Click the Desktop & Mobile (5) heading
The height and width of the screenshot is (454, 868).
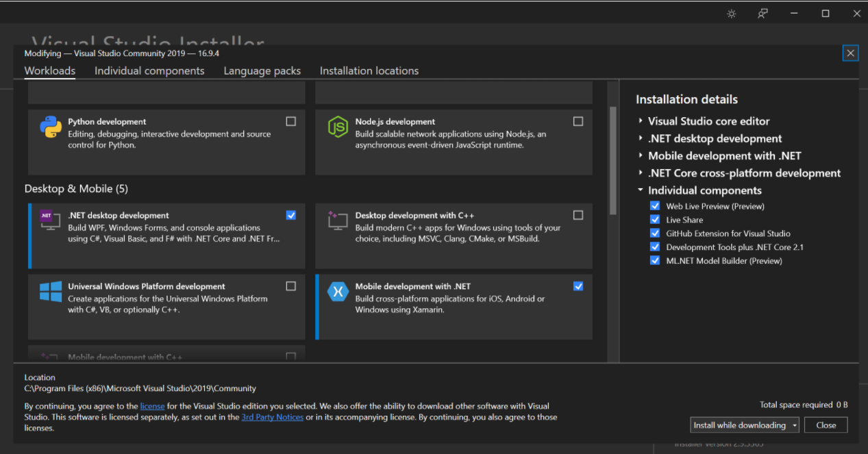[76, 188]
